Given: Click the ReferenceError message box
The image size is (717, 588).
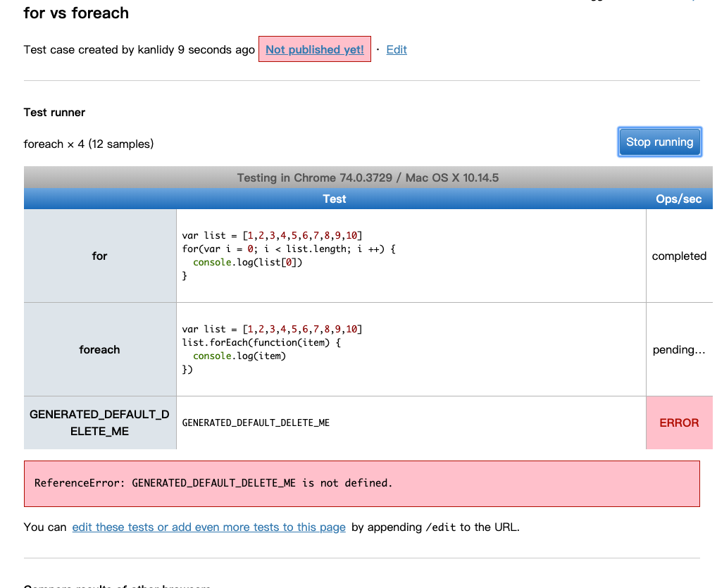Looking at the screenshot, I should click(x=361, y=483).
